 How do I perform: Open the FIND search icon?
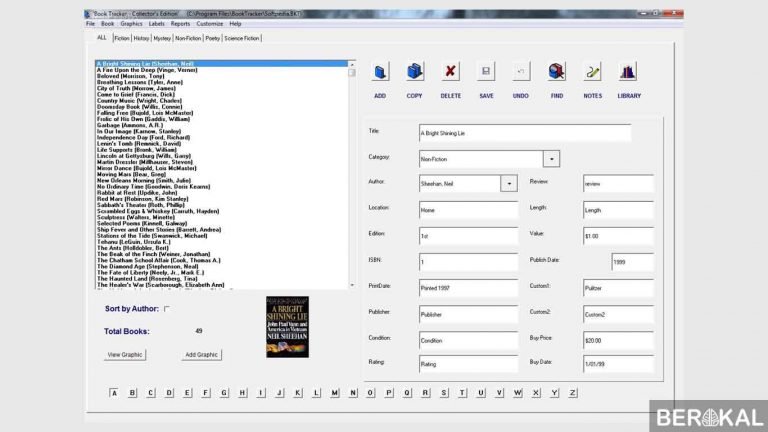556,72
